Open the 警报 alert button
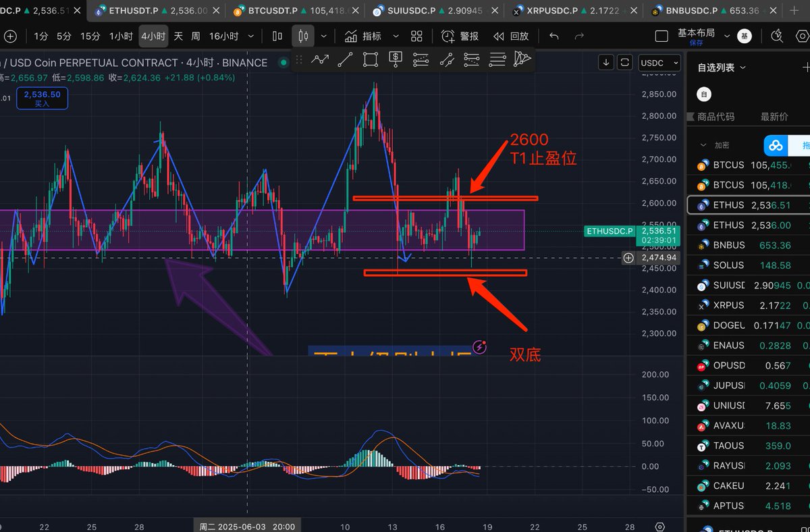This screenshot has height=532, width=810. coord(460,36)
